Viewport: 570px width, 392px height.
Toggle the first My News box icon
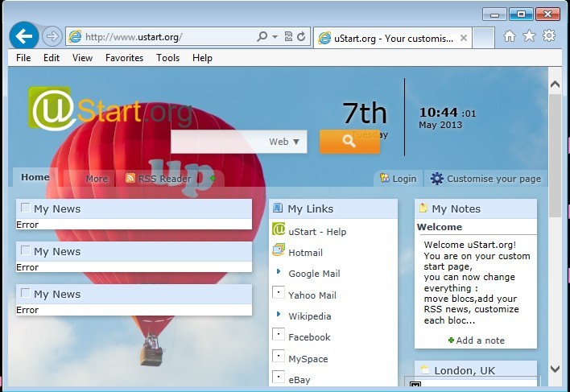[25, 208]
